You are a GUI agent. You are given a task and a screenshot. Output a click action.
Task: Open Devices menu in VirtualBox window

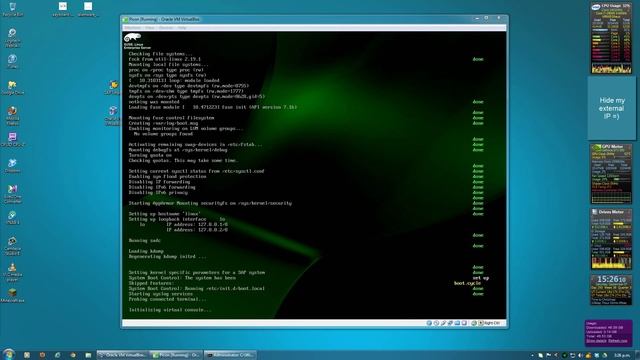tap(166, 28)
